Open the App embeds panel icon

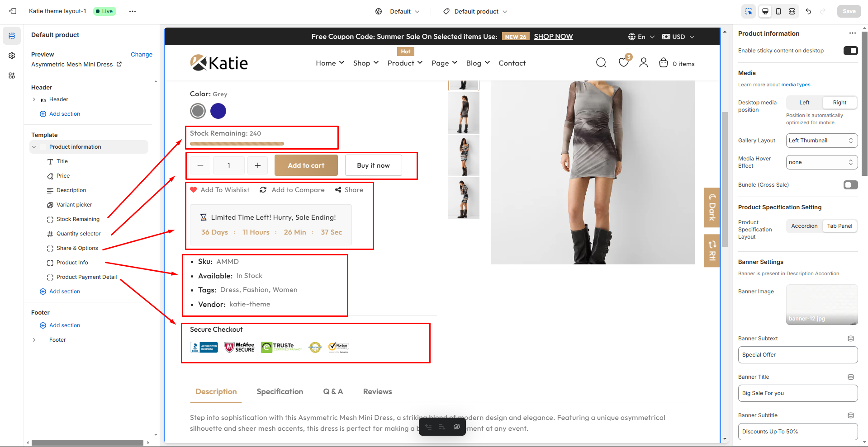pos(11,75)
